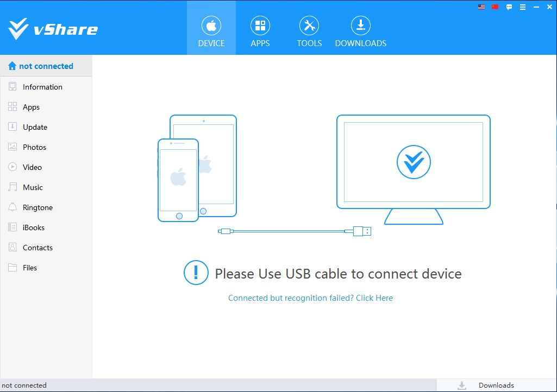
Task: Click the Music note sidebar icon
Action: pos(12,187)
